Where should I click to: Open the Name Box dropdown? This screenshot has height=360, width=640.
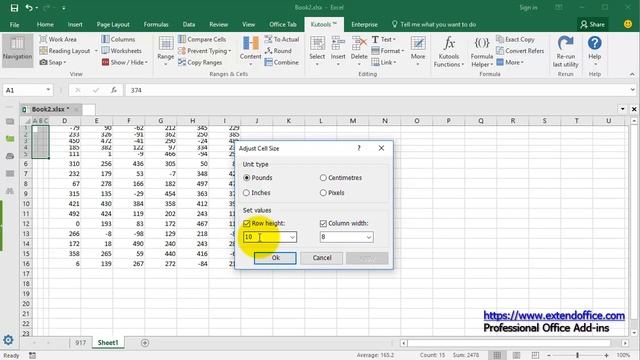click(48, 90)
